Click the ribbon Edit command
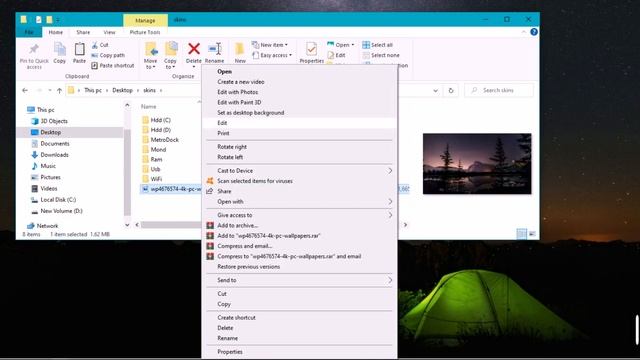Screen dimensions: 640x360 click(x=336, y=55)
